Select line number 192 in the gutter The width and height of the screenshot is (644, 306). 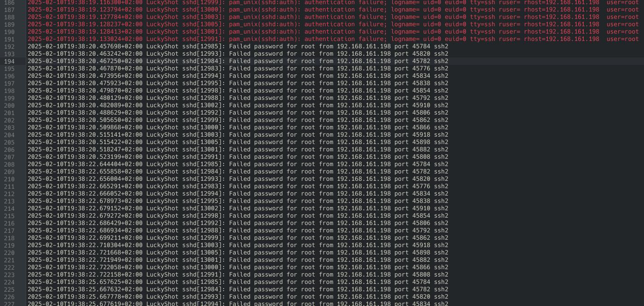(x=9, y=46)
